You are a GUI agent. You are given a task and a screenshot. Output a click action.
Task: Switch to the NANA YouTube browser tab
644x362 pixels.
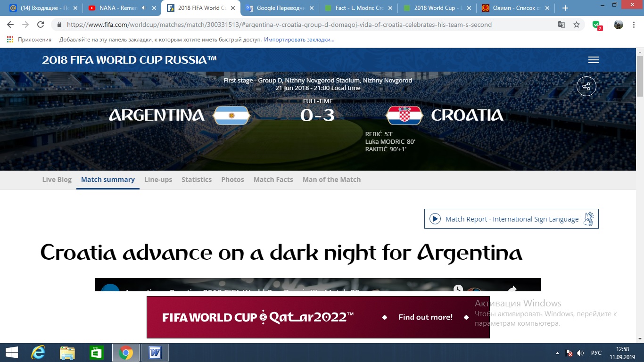[122, 8]
